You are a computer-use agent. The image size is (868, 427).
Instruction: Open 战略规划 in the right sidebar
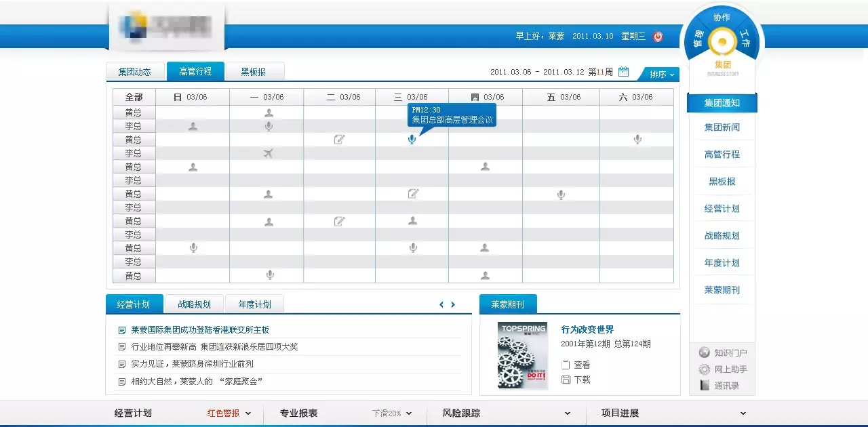[722, 236]
